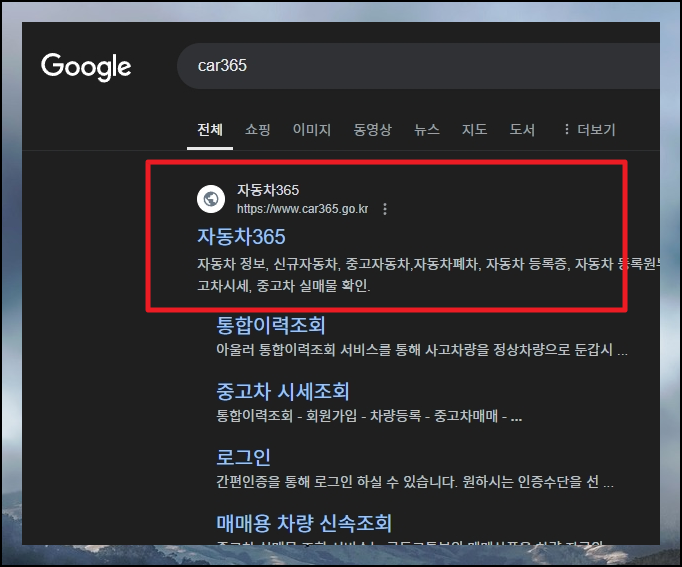This screenshot has height=567, width=682.
Task: Open the 이미지 tab
Action: click(312, 130)
